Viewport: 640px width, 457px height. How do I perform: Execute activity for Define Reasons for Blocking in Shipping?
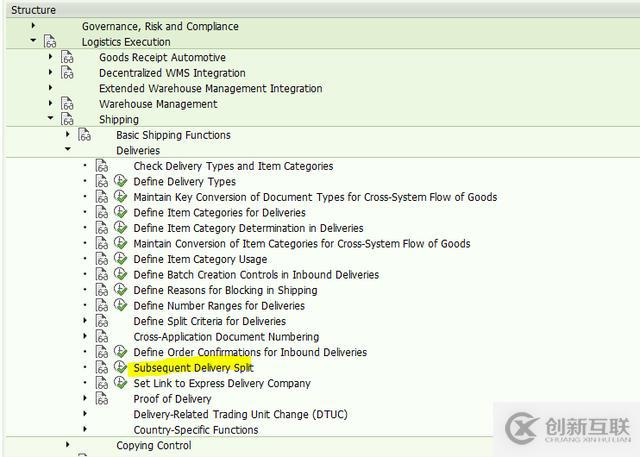(120, 289)
